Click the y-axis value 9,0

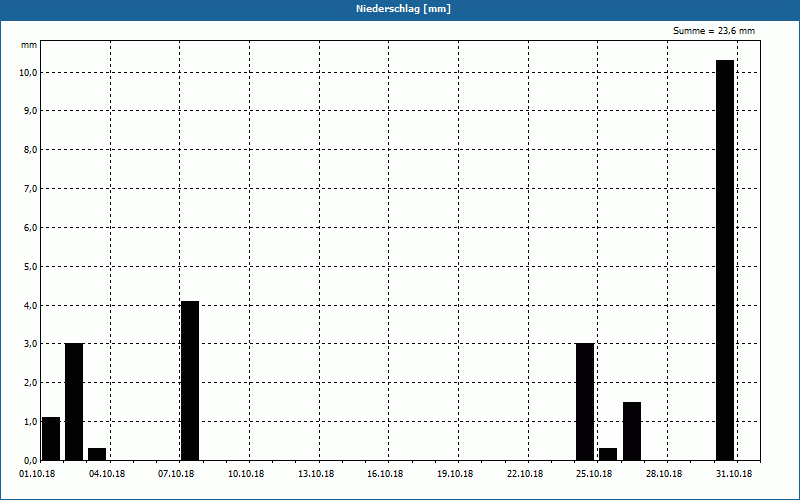click(31, 111)
